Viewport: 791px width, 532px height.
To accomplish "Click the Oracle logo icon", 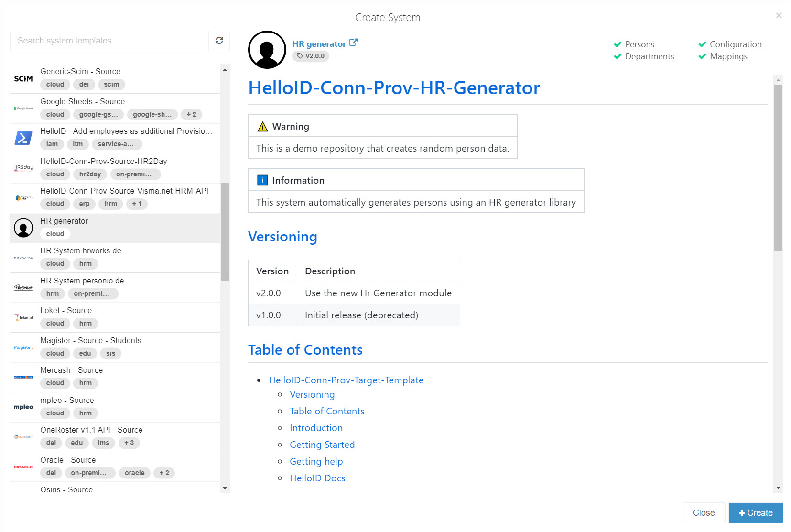I will (23, 467).
